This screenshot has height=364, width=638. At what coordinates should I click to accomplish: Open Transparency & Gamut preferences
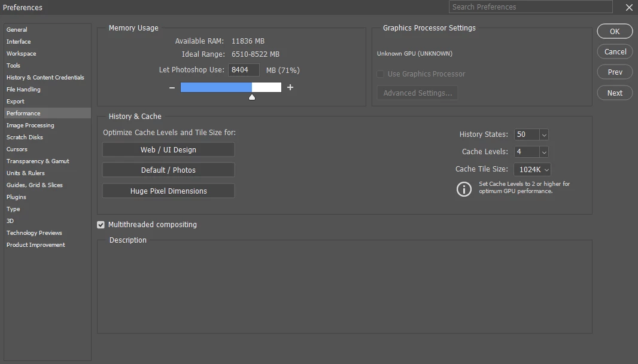47,161
